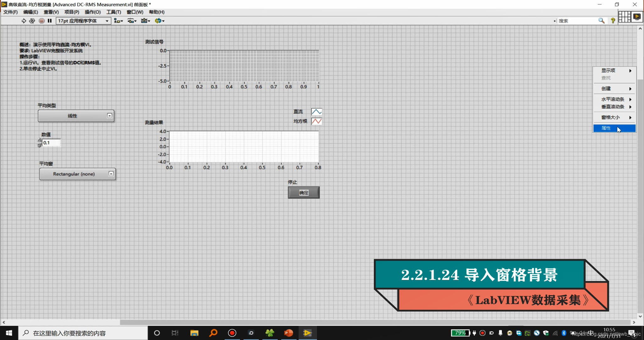
Task: Click the blue key tray icon
Action: point(537,333)
